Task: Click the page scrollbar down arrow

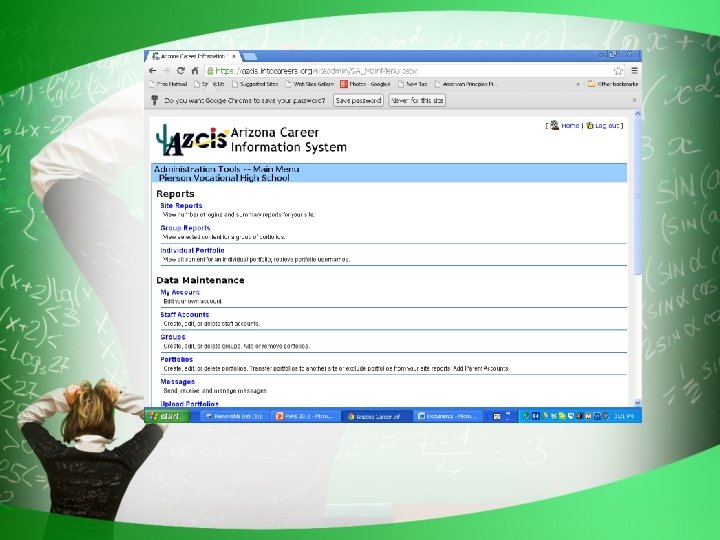Action: tap(637, 403)
